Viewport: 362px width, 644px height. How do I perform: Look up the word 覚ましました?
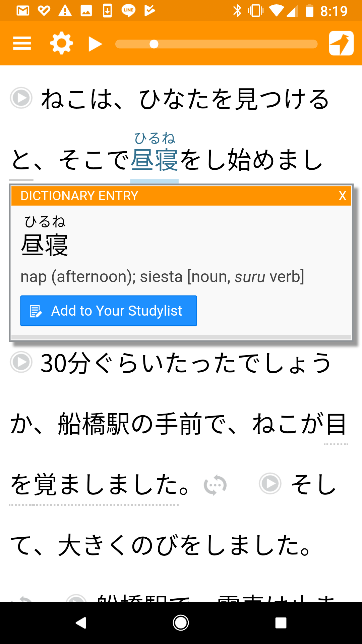pyautogui.click(x=94, y=484)
